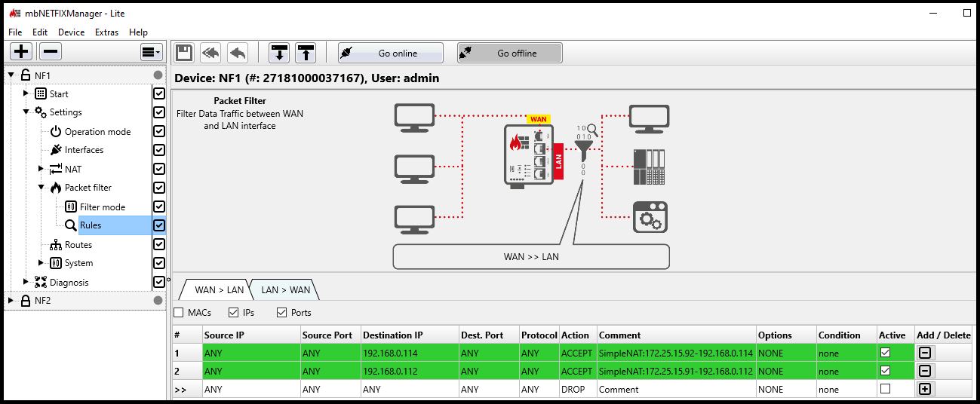Screen dimensions: 980x404
Task: Open the list menu dropdown above the device tree
Action: click(x=152, y=52)
